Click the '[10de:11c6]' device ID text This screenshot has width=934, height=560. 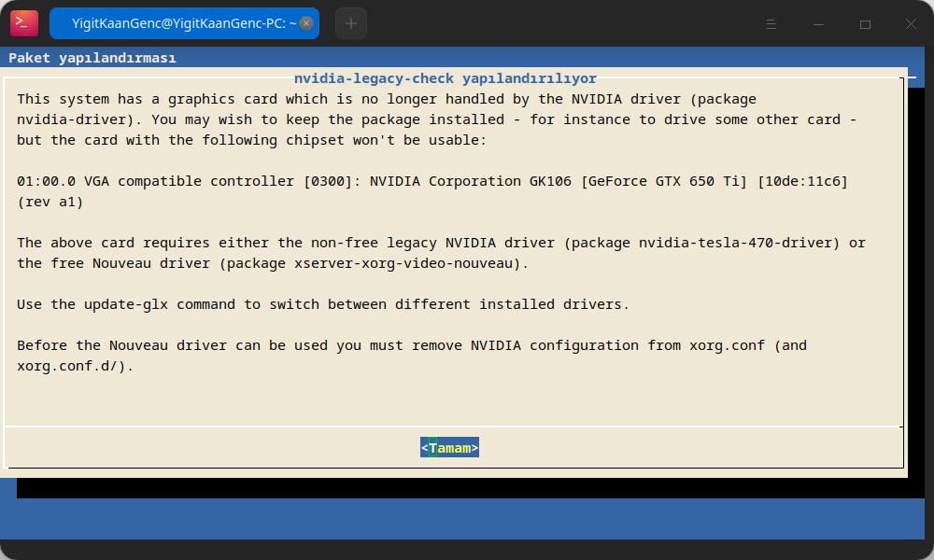pyautogui.click(x=802, y=181)
